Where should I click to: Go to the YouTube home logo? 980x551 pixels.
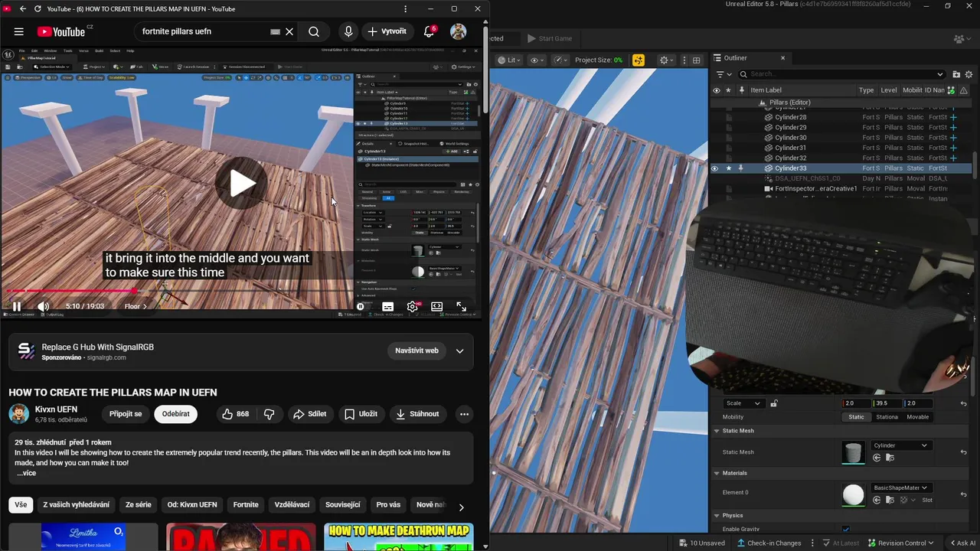tap(61, 31)
